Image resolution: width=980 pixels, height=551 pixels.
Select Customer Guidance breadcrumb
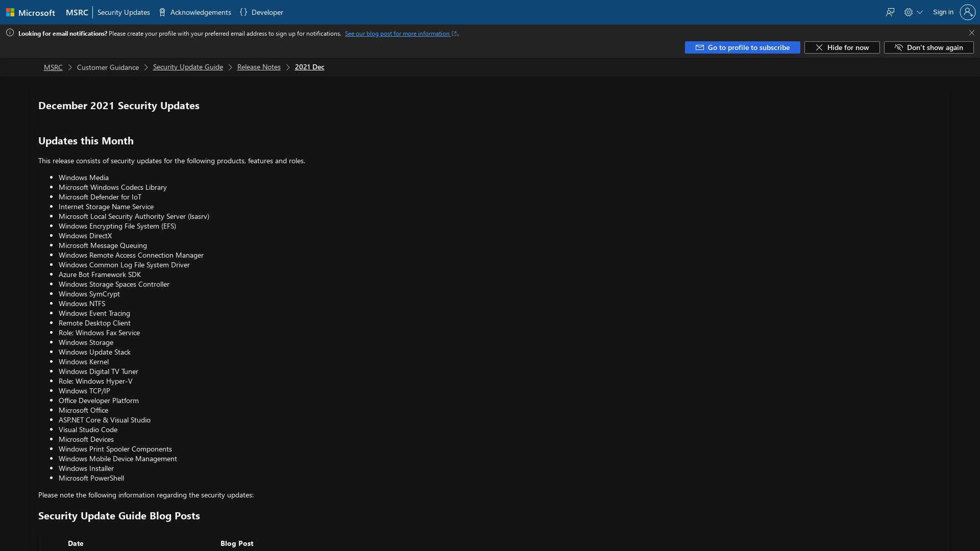[x=108, y=67]
